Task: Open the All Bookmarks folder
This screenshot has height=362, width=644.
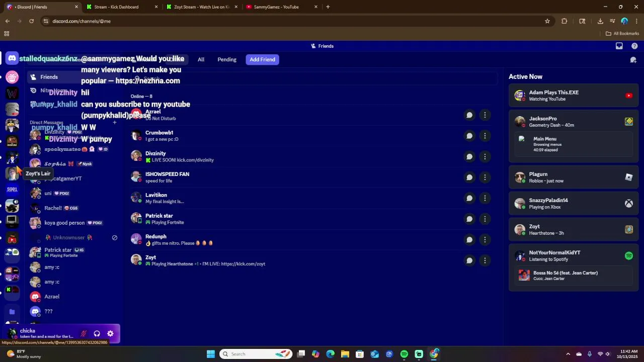Action: point(622,34)
